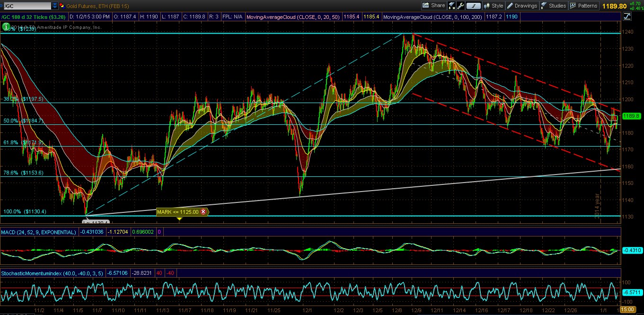Click the 100.0% ($1130.4) Fibonacci label
This screenshot has height=315, width=644.
[24, 212]
